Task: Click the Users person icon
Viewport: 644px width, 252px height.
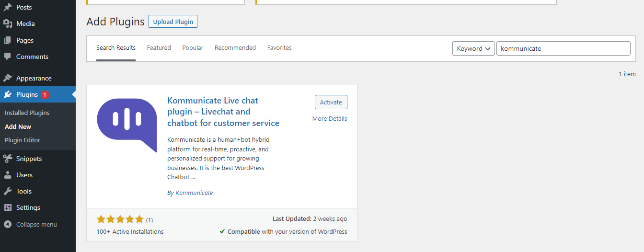Action: pyautogui.click(x=8, y=175)
